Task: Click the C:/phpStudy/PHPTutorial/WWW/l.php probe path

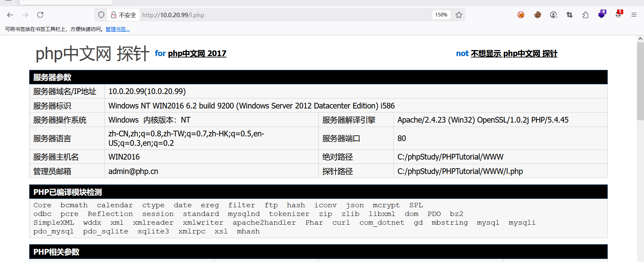Action: [460, 171]
